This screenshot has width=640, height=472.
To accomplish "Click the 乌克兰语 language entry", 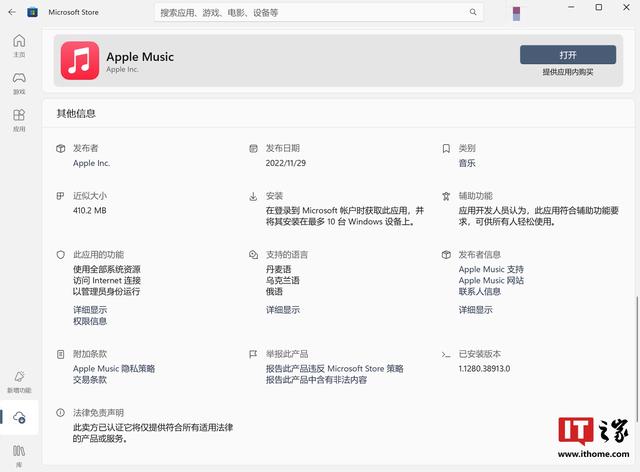I will tap(283, 281).
